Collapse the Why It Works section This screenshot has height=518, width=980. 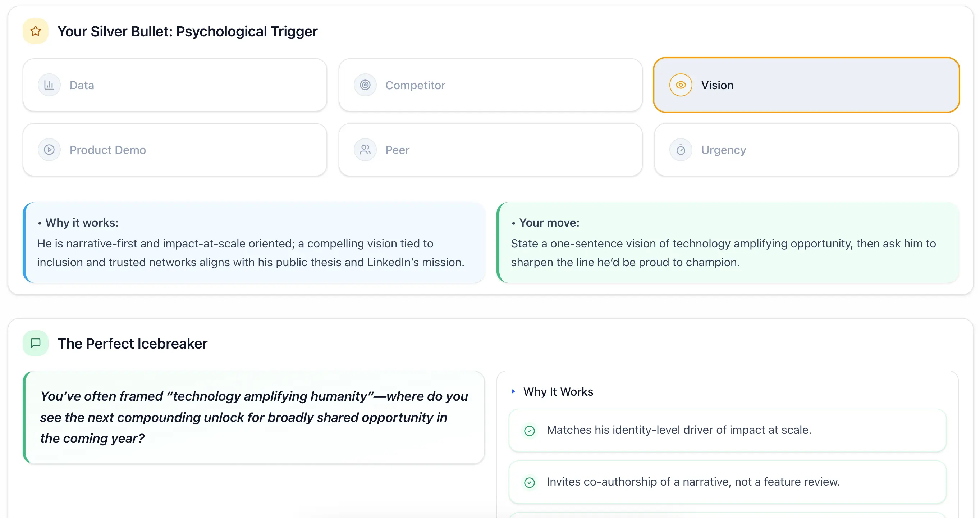pyautogui.click(x=558, y=392)
